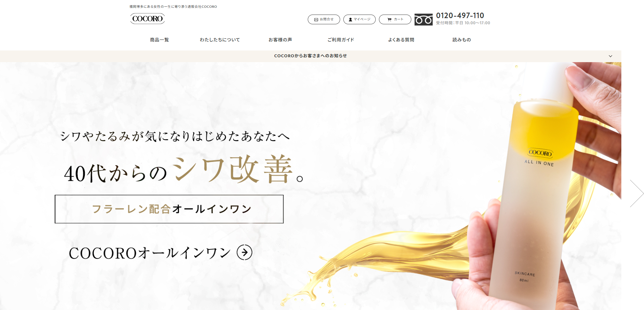Click the tagline 福岡博多にある女性の一生に寄り添う通販会社COCORO
This screenshot has height=310, width=644.
pos(173,6)
